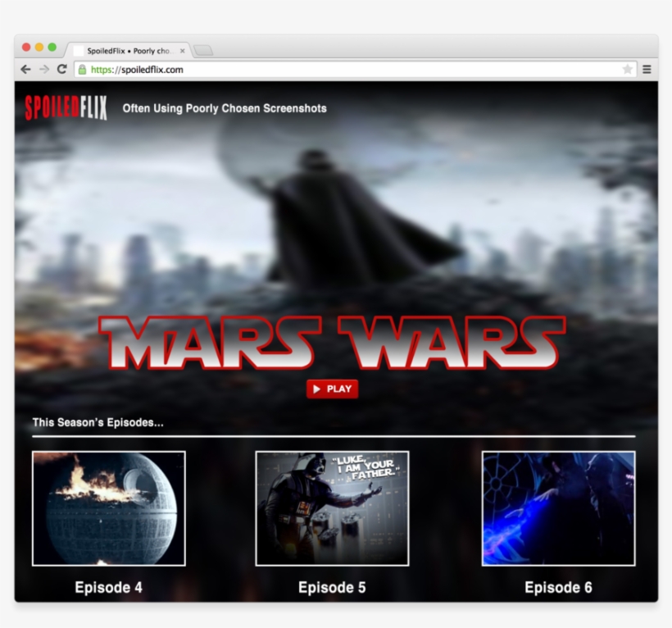Click the green padlock security icon

tap(82, 70)
